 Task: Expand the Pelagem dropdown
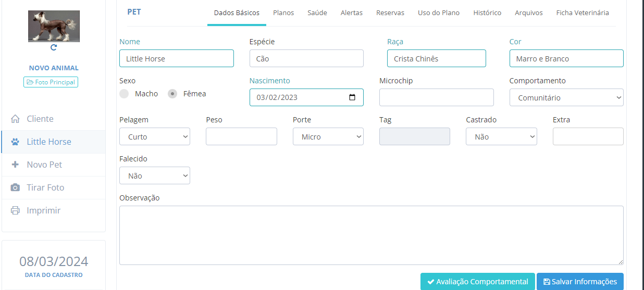pyautogui.click(x=155, y=136)
